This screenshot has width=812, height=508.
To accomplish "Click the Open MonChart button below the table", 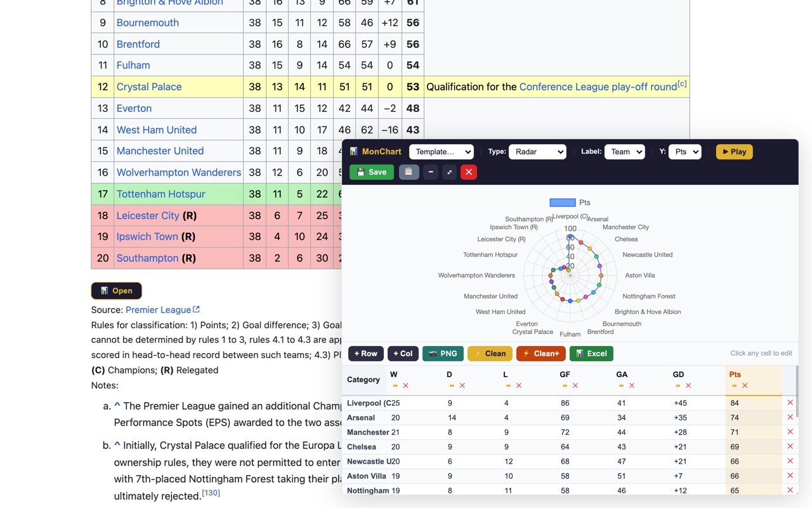I will pos(117,291).
